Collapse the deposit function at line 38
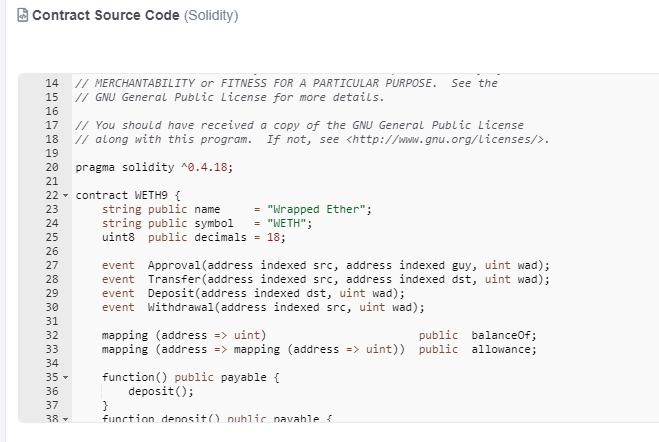The height and width of the screenshot is (442, 659). (63, 420)
